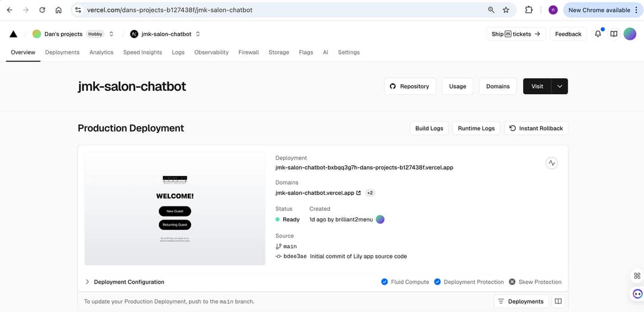Image resolution: width=644 pixels, height=312 pixels.
Task: Click the Ready deployment status
Action: tap(287, 220)
